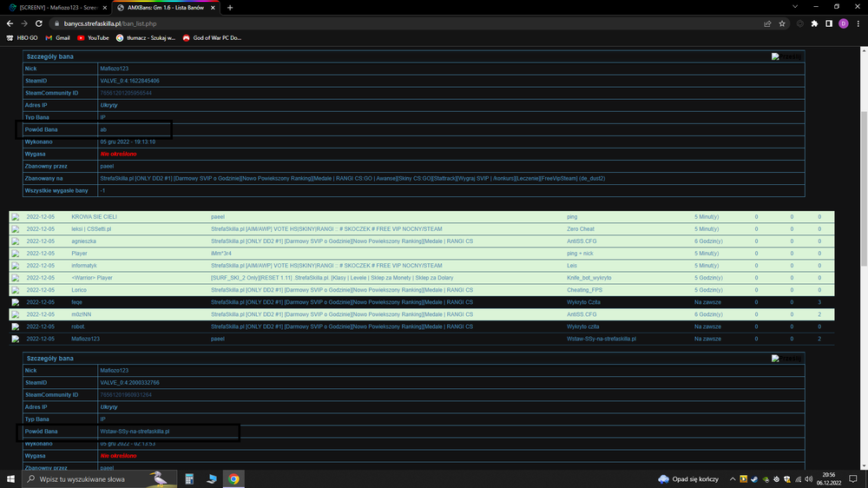868x488 pixels.
Task: Expand the tab search chevron
Action: [795, 7]
